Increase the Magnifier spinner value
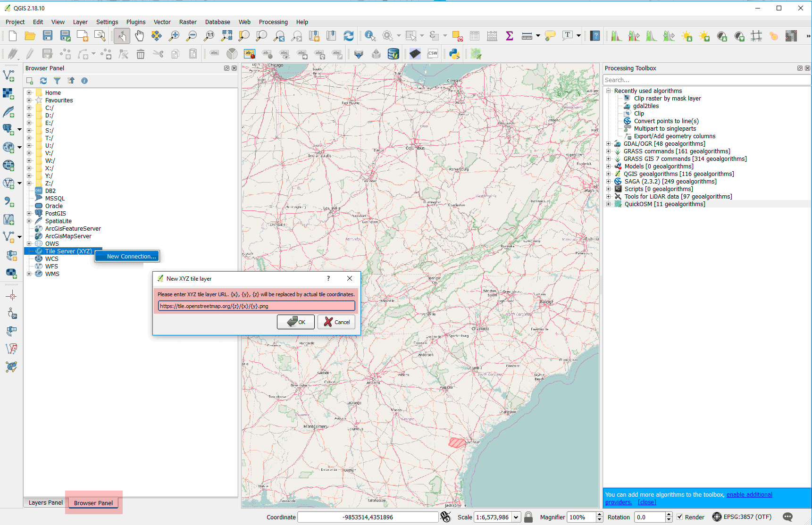This screenshot has height=525, width=812. [599, 515]
